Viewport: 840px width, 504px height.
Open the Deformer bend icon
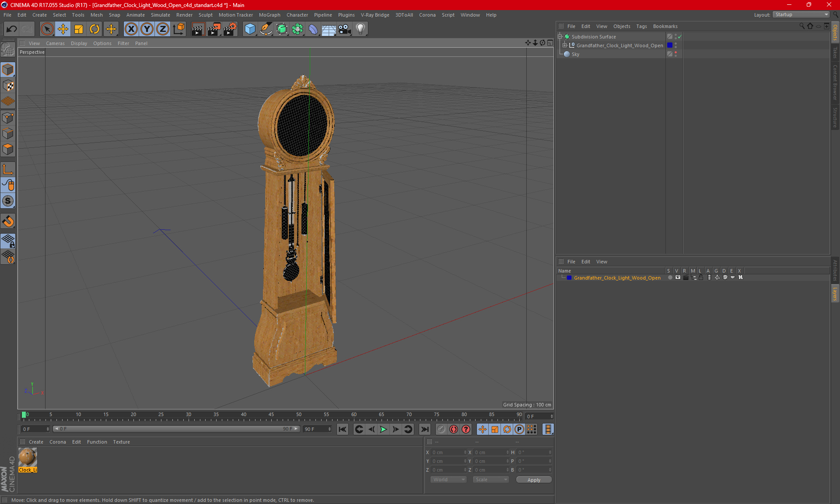(x=313, y=29)
